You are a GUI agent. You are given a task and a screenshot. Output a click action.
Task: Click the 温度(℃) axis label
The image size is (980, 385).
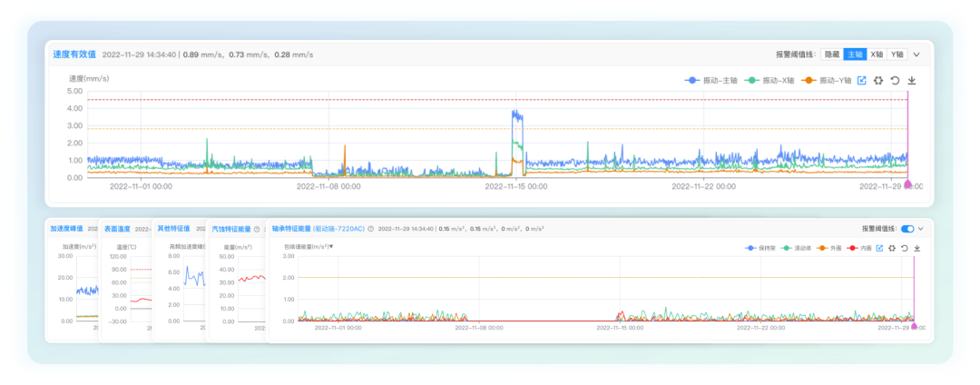click(x=128, y=246)
